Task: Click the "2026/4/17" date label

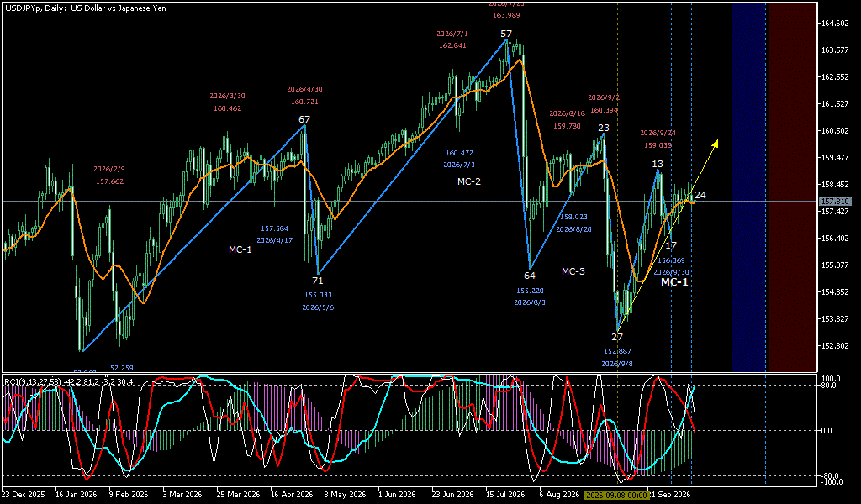Action: 275,240
